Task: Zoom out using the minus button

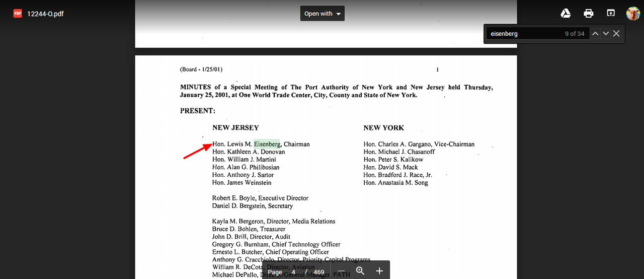Action: click(x=341, y=271)
